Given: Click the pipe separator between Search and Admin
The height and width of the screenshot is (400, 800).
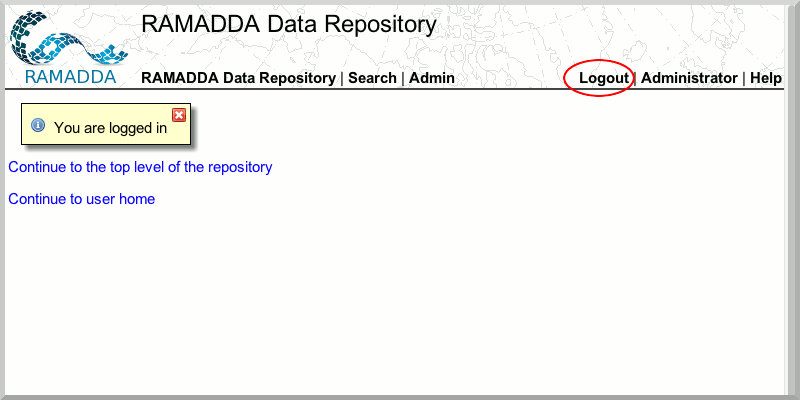Looking at the screenshot, I should pyautogui.click(x=403, y=78).
